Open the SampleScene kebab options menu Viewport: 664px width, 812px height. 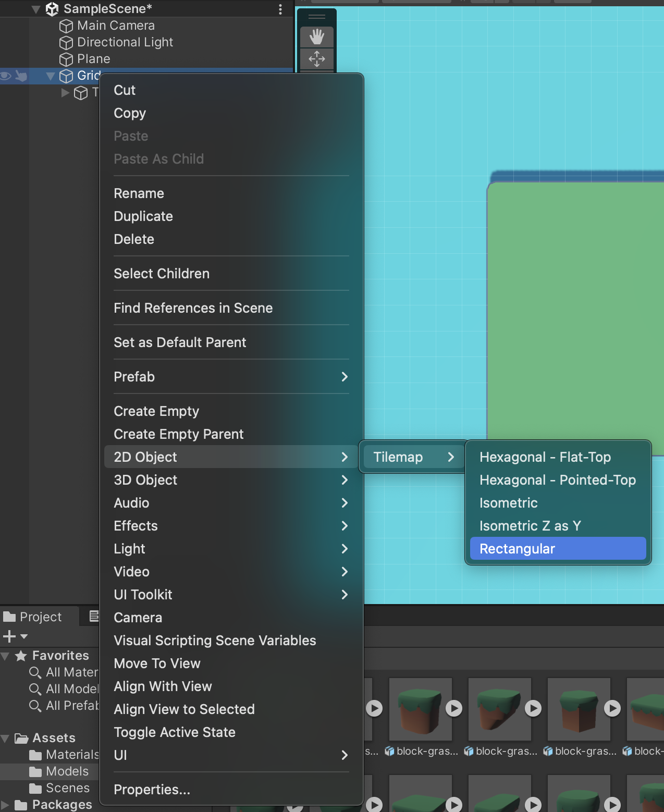click(280, 9)
